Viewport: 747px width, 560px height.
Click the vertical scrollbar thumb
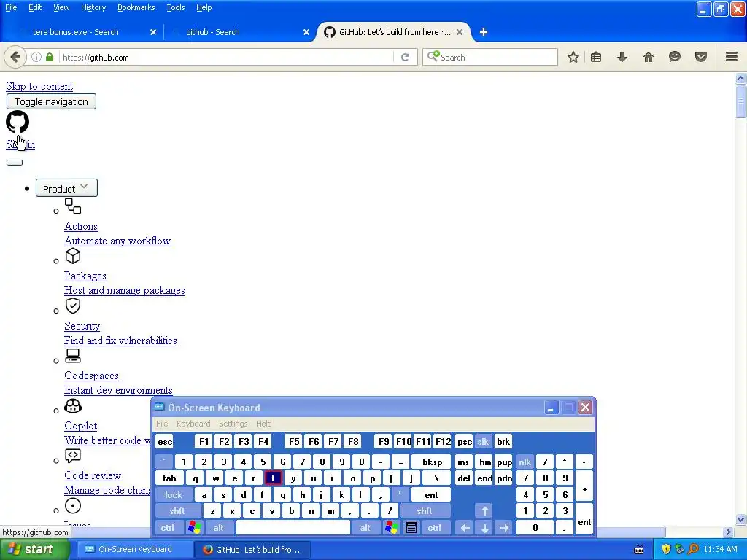(740, 101)
